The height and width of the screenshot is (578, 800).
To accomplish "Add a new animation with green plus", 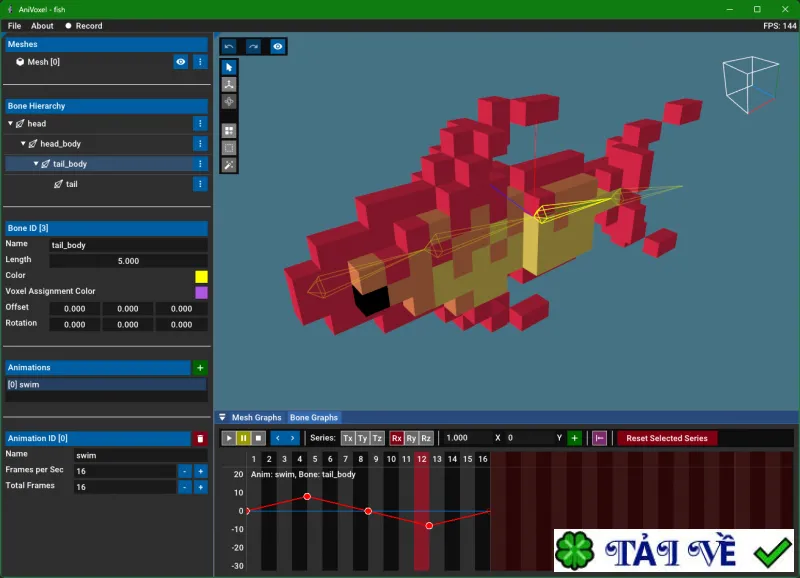I will 200,368.
